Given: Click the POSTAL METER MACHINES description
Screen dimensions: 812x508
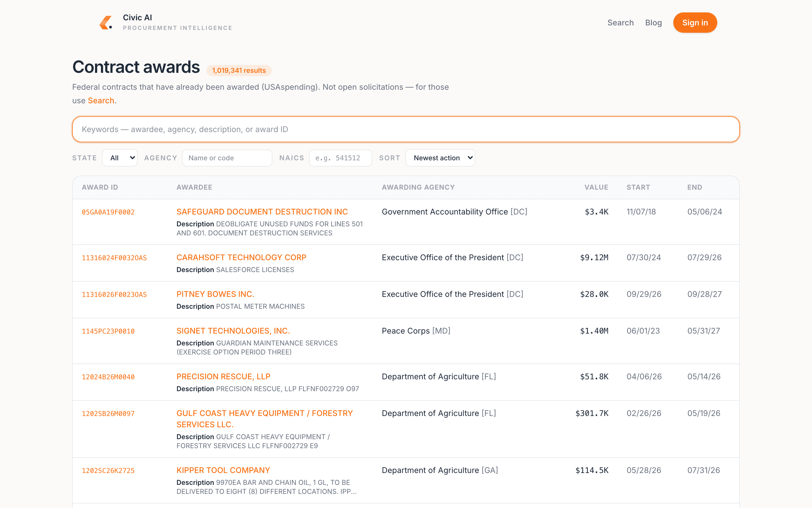Looking at the screenshot, I should [260, 306].
